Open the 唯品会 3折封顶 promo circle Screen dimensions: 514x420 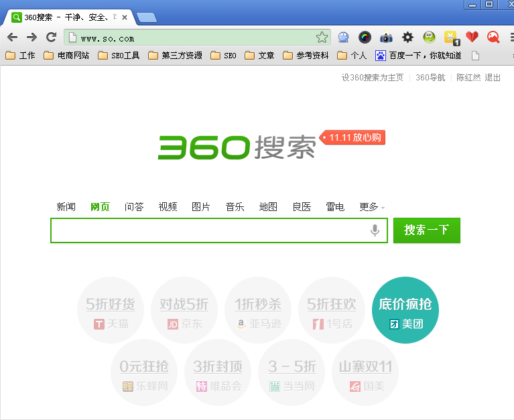coord(218,372)
